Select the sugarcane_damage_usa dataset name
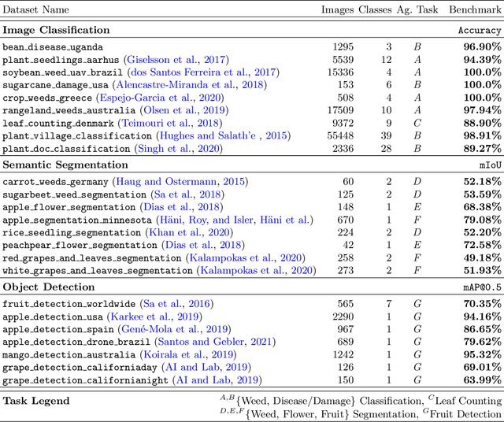 click(x=56, y=86)
